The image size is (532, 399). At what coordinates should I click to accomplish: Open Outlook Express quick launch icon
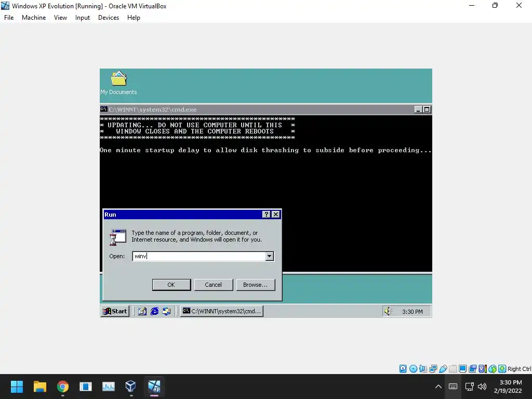click(x=166, y=311)
